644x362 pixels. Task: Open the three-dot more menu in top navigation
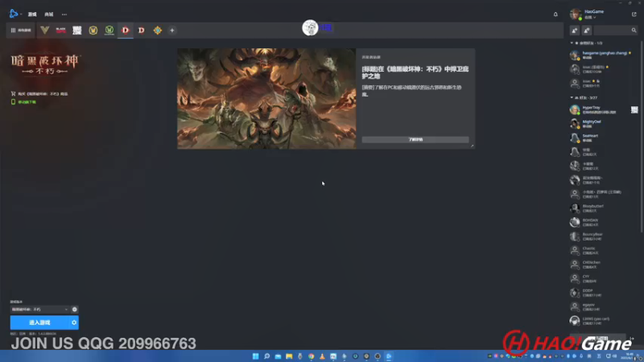pos(64,14)
